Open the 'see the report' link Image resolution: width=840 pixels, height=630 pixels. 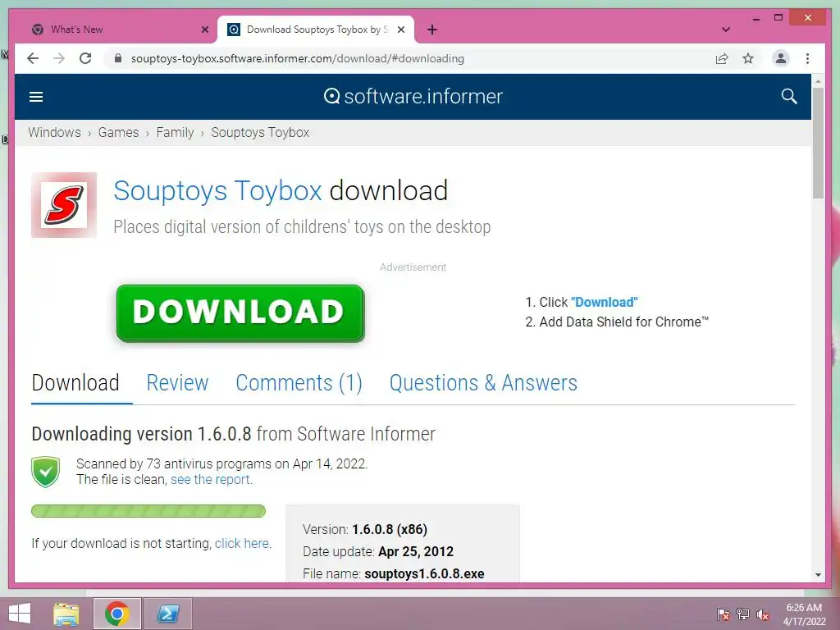click(210, 479)
